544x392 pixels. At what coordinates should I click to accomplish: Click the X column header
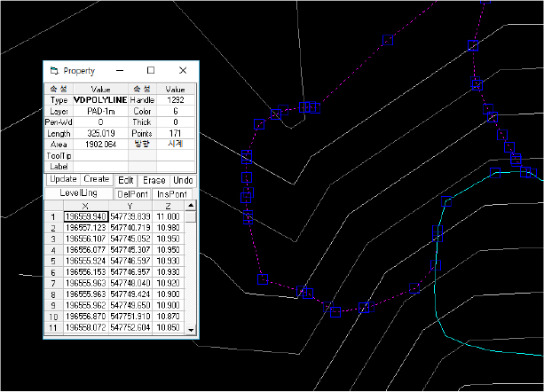pyautogui.click(x=86, y=206)
